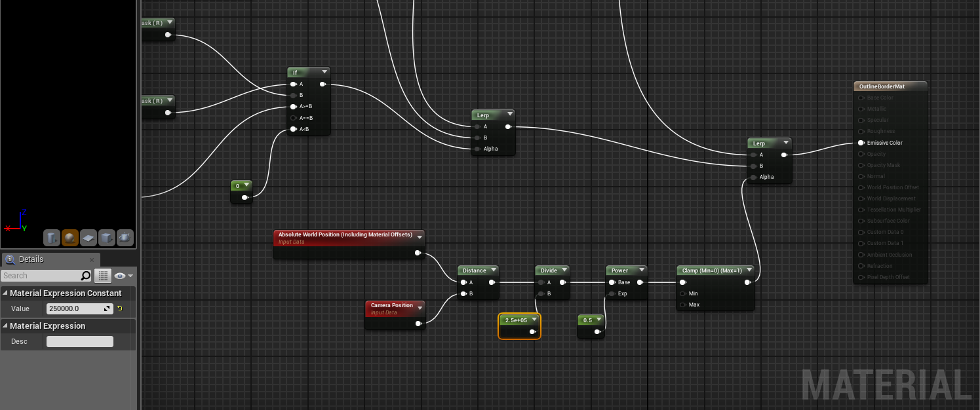
Task: Toggle the view options eye icon
Action: point(120,275)
